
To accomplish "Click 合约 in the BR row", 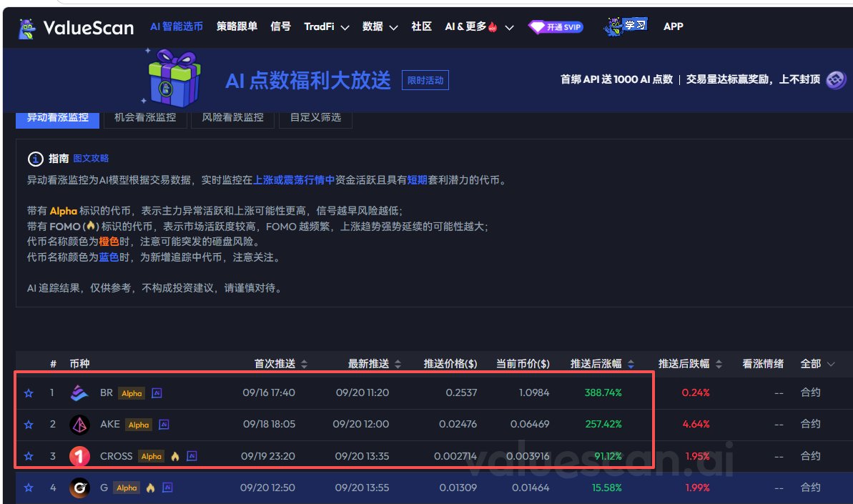I will [x=810, y=392].
